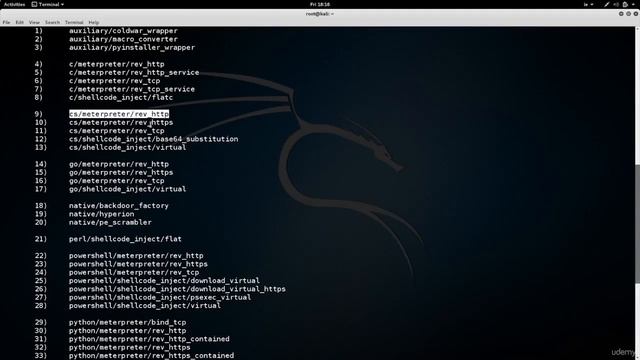Image resolution: width=640 pixels, height=360 pixels.
Task: Maximize the terminal window
Action: [x=629, y=14]
